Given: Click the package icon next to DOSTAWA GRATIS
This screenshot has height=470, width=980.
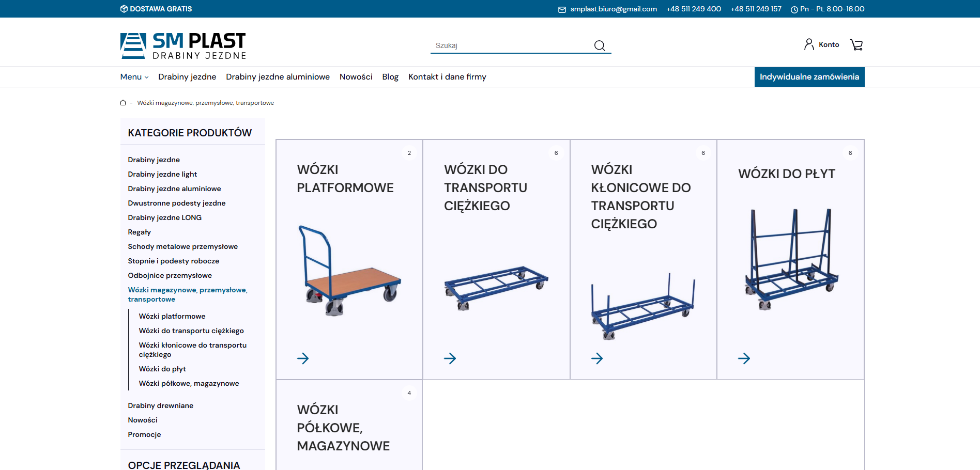Looking at the screenshot, I should pos(123,9).
